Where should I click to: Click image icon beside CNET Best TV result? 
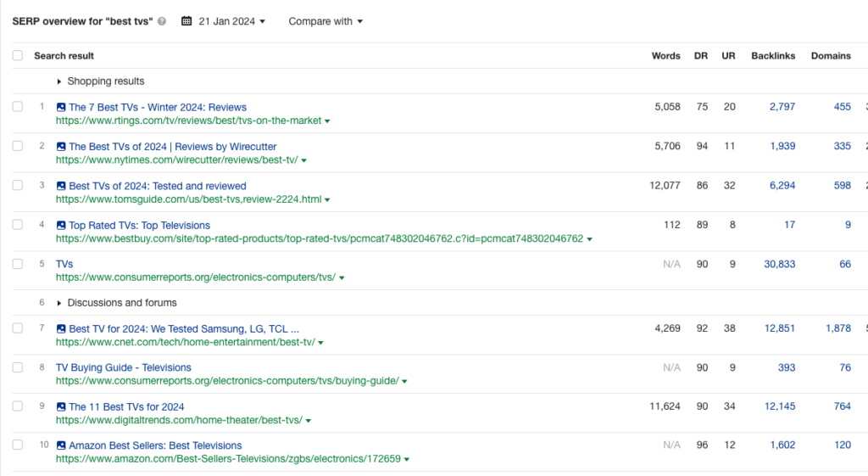pyautogui.click(x=61, y=329)
